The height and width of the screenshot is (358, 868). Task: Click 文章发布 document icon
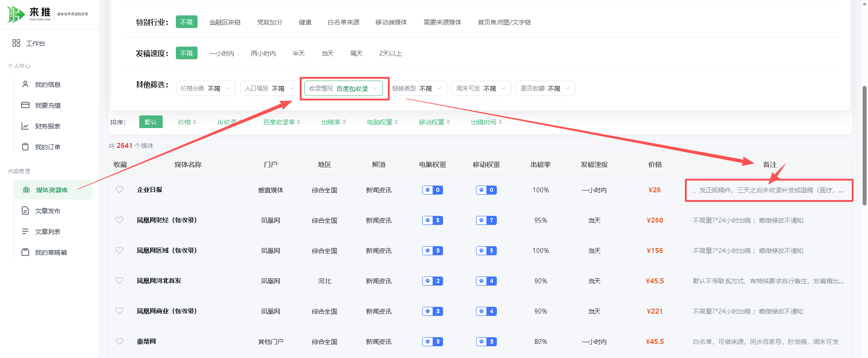click(x=25, y=210)
